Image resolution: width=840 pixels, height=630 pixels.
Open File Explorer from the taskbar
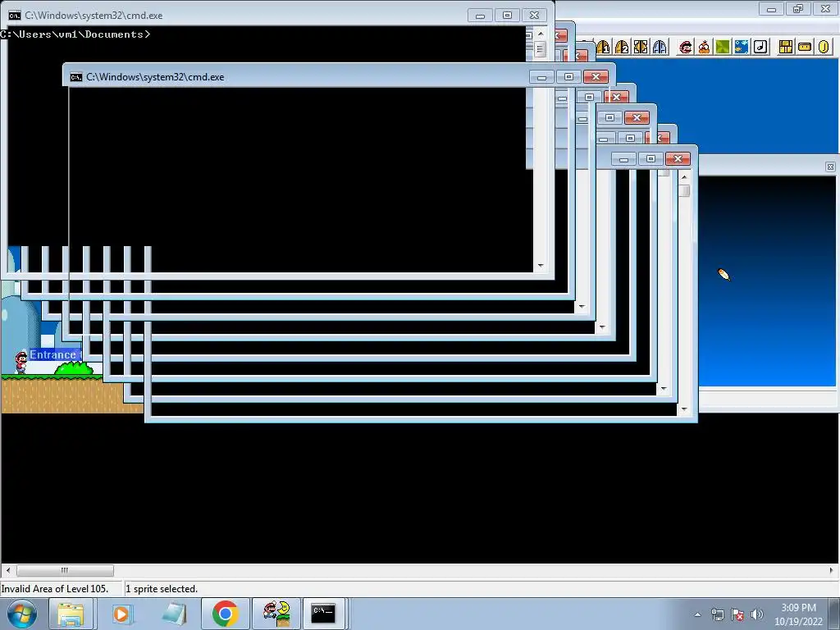pos(71,614)
